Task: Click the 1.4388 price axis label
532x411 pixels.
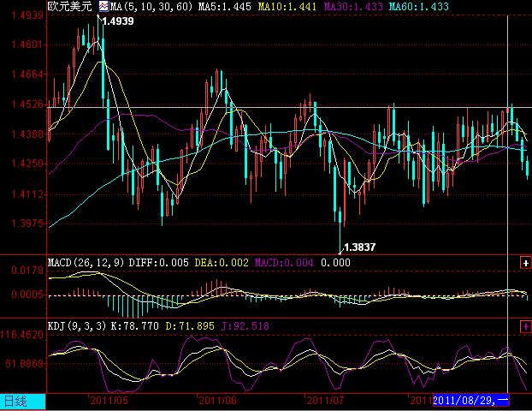Action: click(x=27, y=134)
